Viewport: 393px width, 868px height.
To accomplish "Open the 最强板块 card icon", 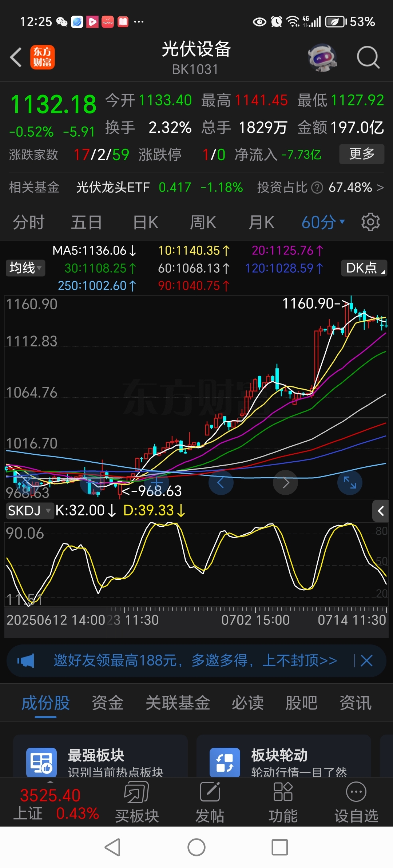I will coord(41,762).
